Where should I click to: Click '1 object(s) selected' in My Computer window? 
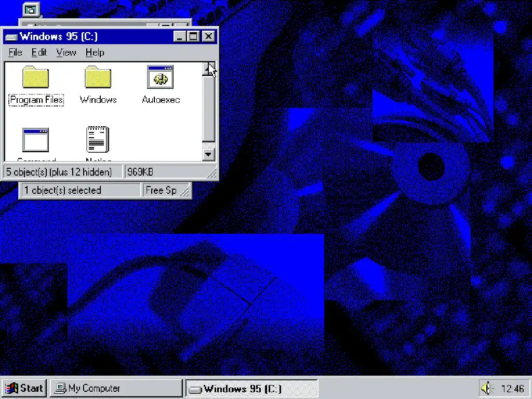point(63,190)
